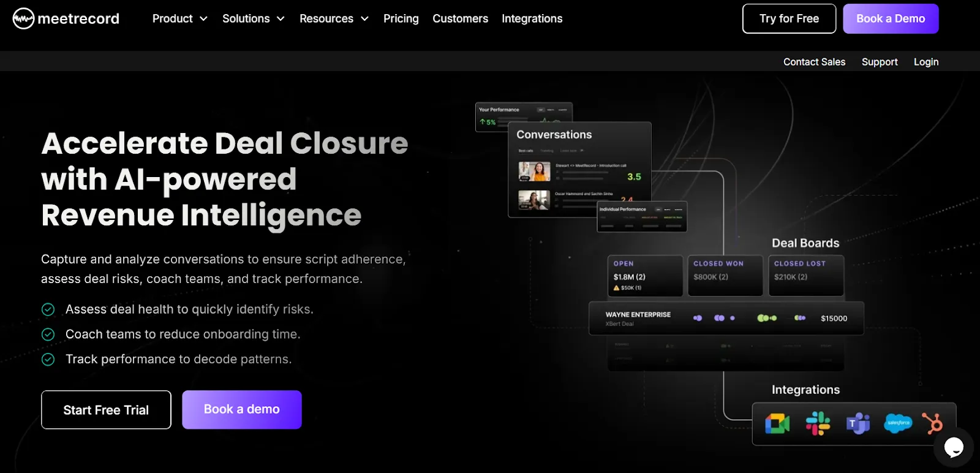Click checkmark icon beside Coach teams
980x473 pixels.
pyautogui.click(x=48, y=335)
